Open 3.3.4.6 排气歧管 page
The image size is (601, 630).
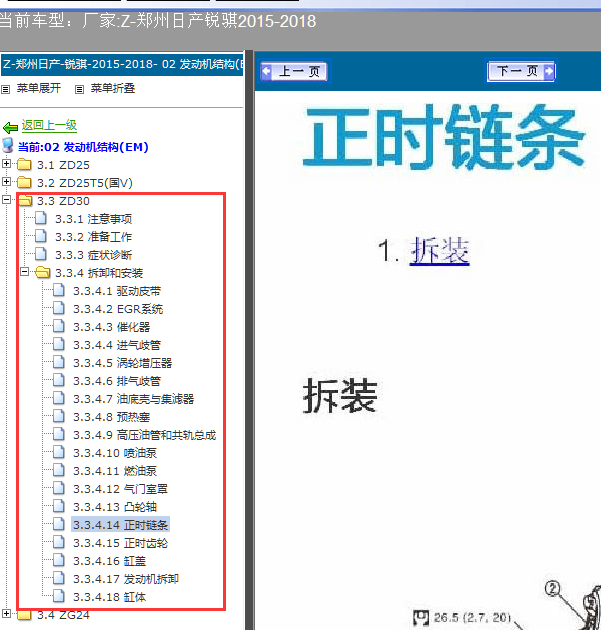click(117, 381)
